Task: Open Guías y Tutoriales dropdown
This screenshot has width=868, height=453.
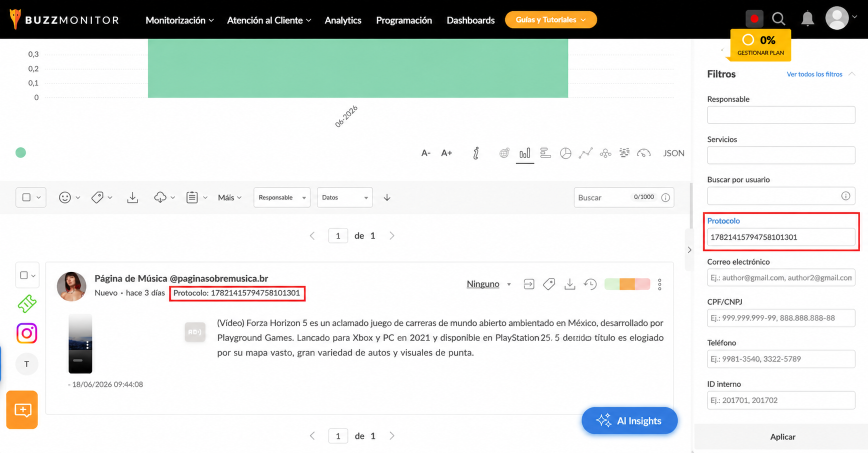Action: coord(551,19)
